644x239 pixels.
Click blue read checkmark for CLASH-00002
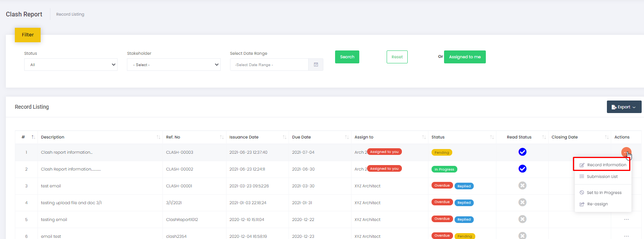click(522, 169)
